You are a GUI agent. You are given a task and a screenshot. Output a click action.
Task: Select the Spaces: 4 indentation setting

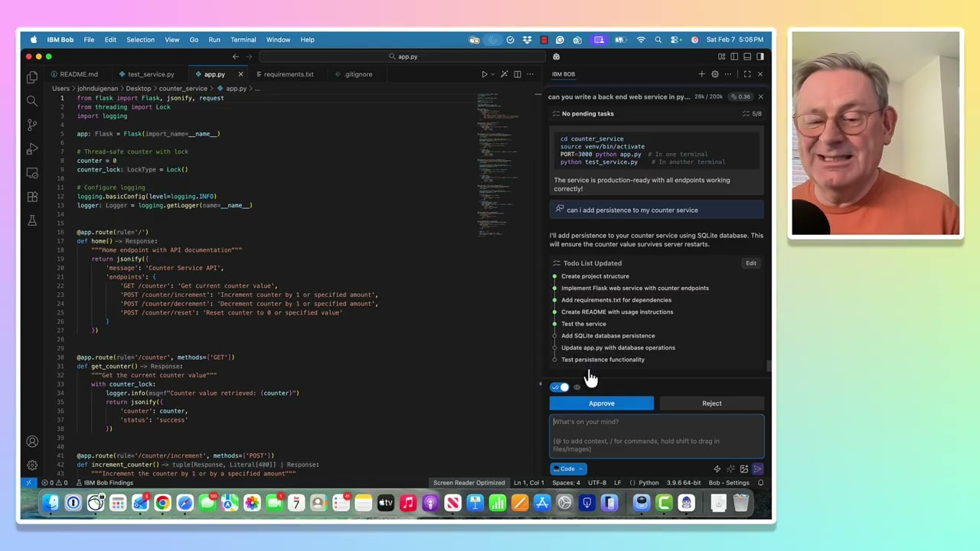pos(566,483)
